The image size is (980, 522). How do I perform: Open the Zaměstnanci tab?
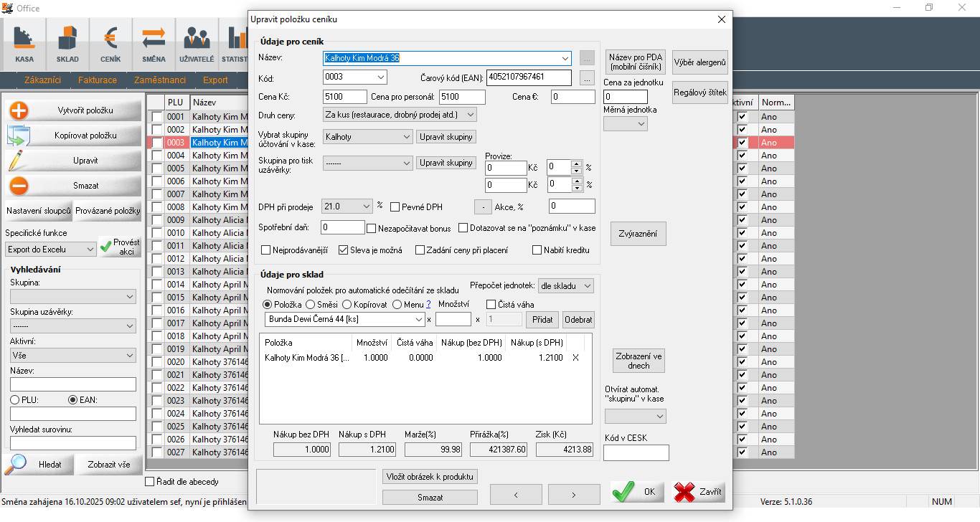tap(160, 80)
